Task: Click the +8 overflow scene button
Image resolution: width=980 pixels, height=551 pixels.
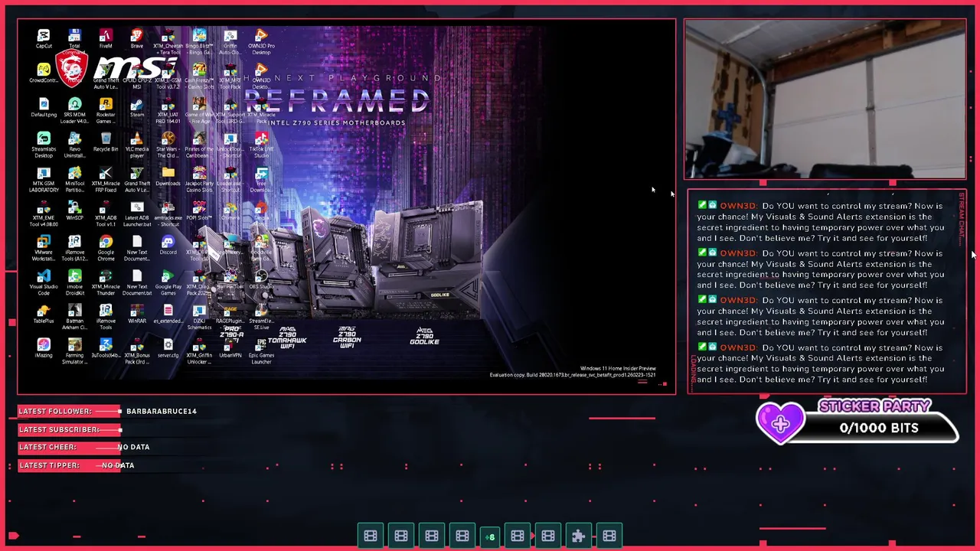Action: [490, 536]
